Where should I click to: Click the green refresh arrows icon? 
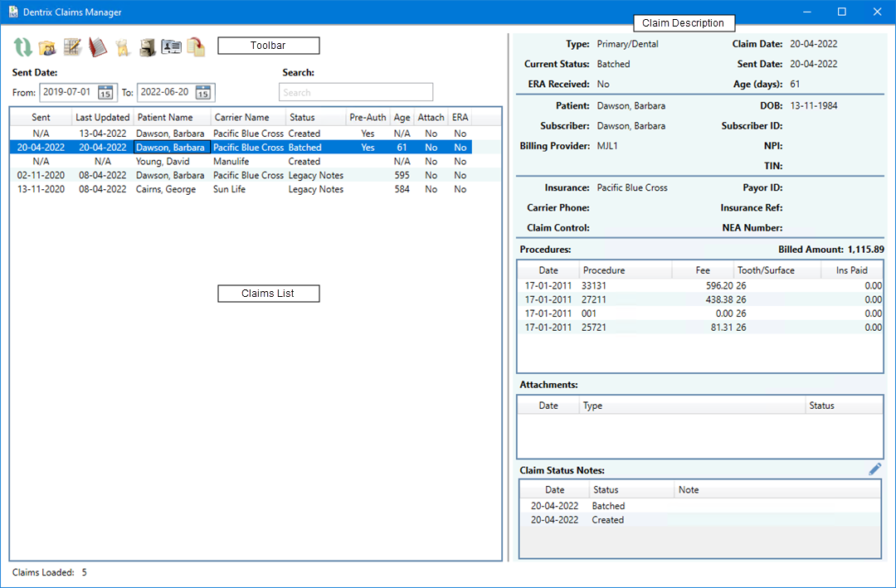(23, 47)
